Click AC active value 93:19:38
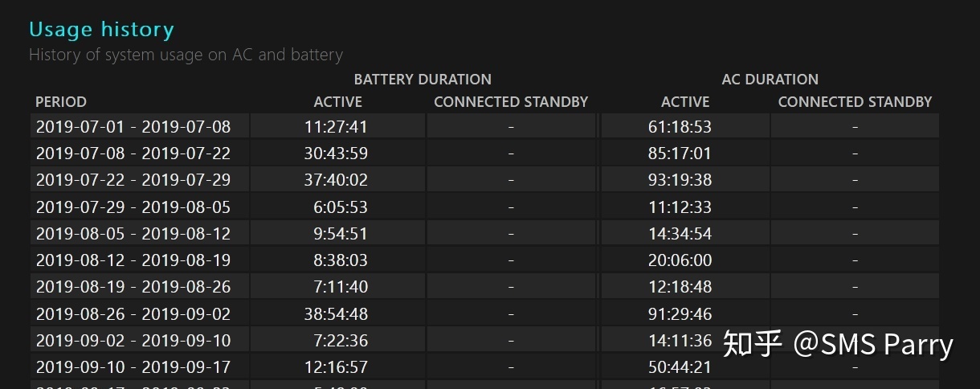This screenshot has width=980, height=389. click(680, 180)
